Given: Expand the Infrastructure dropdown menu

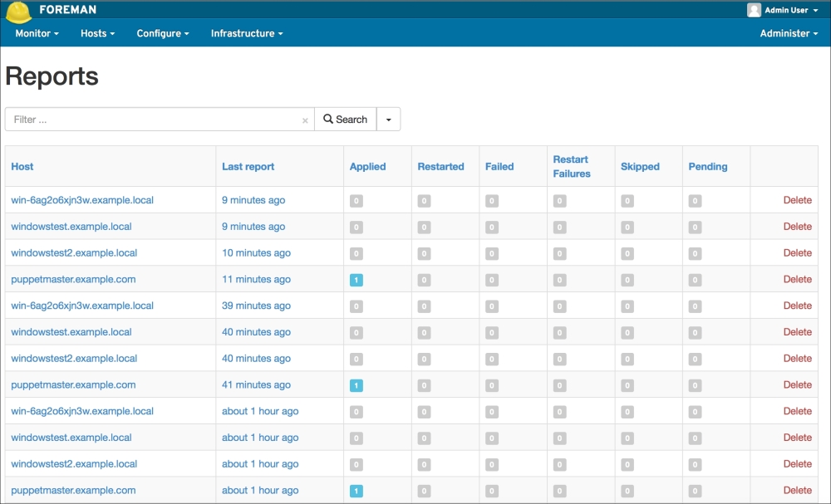Looking at the screenshot, I should click(x=247, y=33).
